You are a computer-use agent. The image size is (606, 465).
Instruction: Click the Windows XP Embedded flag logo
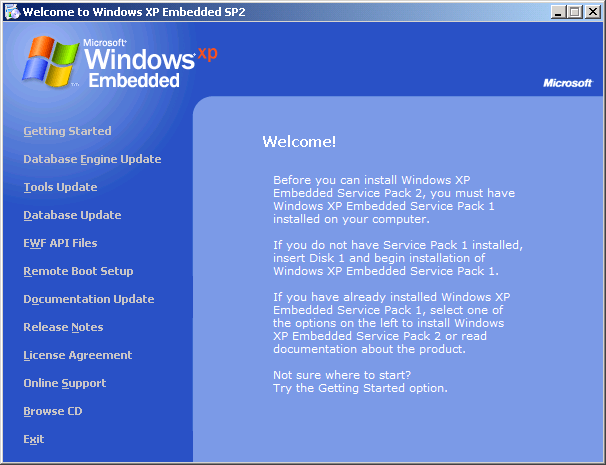coord(50,61)
